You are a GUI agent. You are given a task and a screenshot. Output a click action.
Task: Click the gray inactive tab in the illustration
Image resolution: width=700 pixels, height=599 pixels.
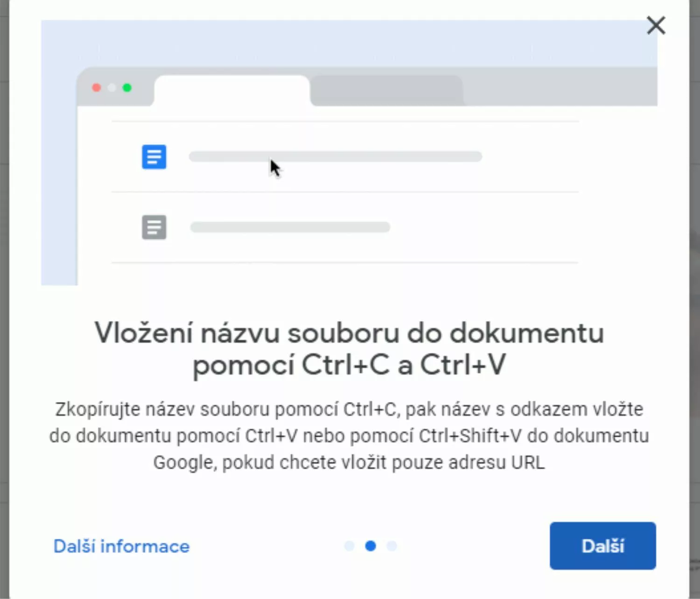coord(387,91)
